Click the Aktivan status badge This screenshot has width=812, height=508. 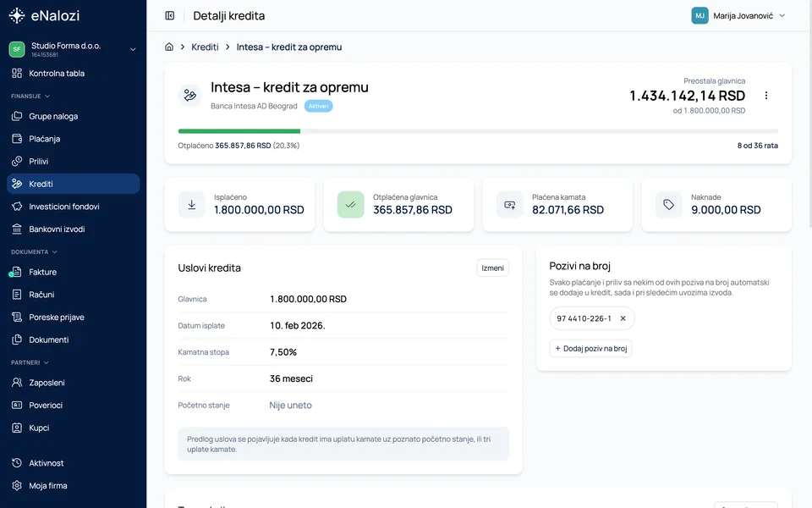(x=319, y=106)
